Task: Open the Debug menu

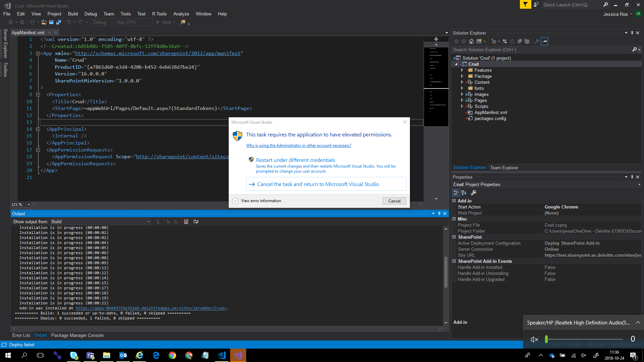Action: pyautogui.click(x=91, y=14)
